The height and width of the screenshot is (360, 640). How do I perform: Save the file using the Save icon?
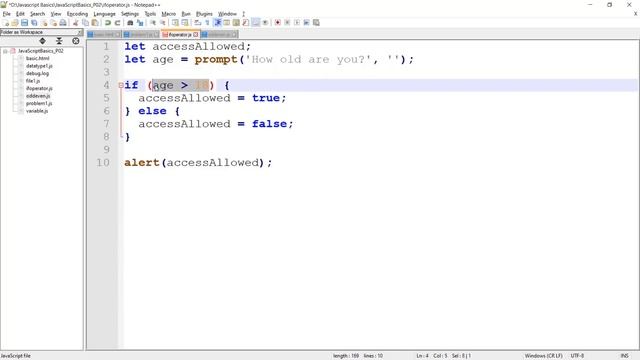24,22
